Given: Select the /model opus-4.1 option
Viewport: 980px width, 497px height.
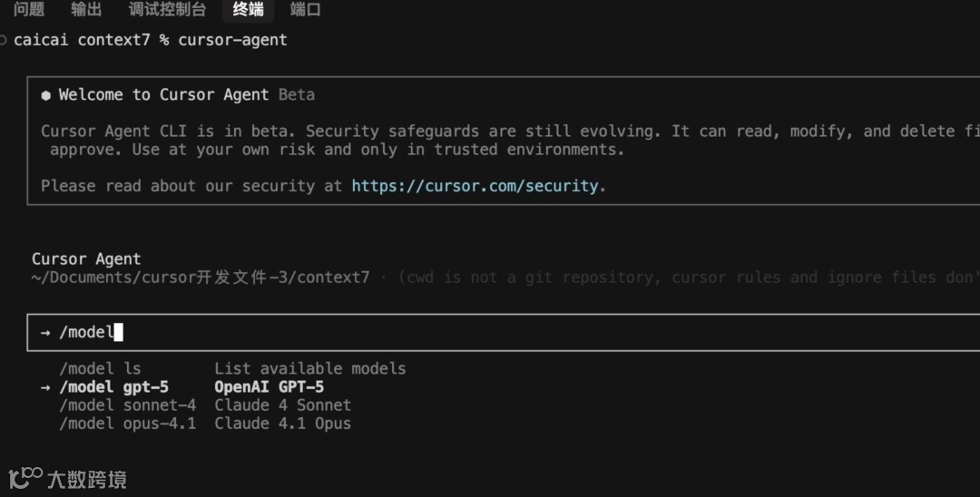Looking at the screenshot, I should click(127, 424).
